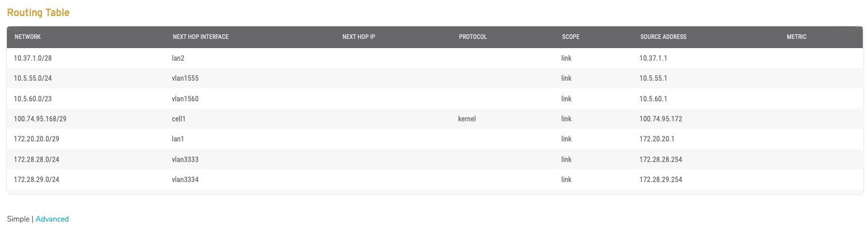Click the Routing Table heading
This screenshot has height=225, width=868.
38,13
